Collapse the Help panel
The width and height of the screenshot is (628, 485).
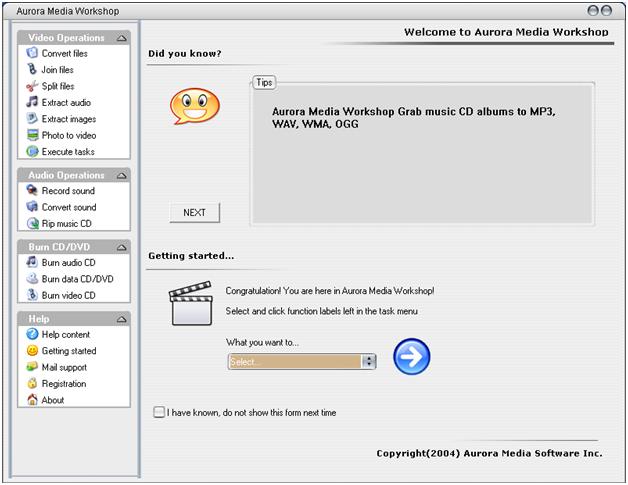pyautogui.click(x=121, y=319)
